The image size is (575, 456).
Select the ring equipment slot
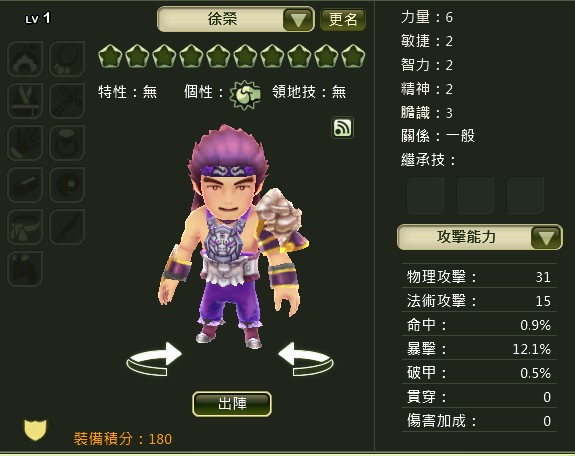pos(67,143)
